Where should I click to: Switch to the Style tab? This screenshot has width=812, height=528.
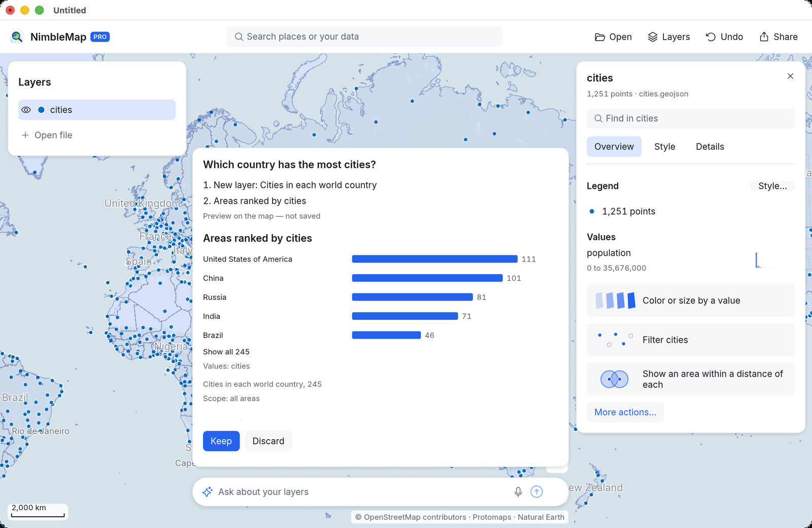pos(664,147)
